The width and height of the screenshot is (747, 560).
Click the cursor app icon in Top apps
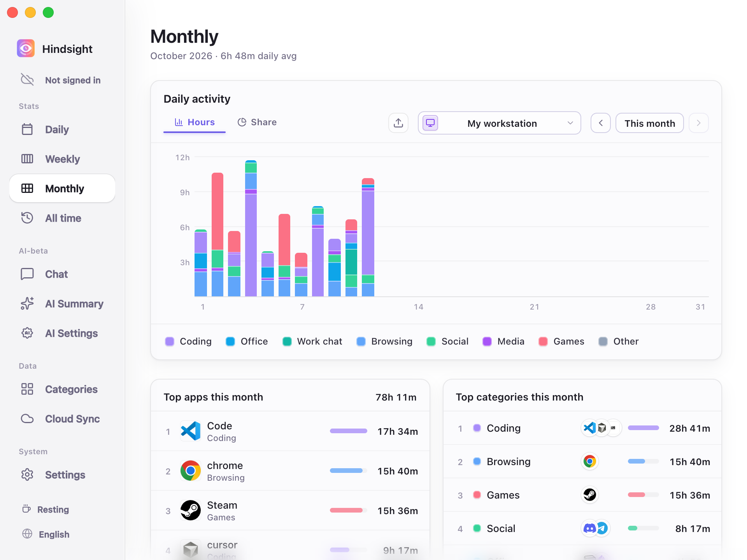191,549
